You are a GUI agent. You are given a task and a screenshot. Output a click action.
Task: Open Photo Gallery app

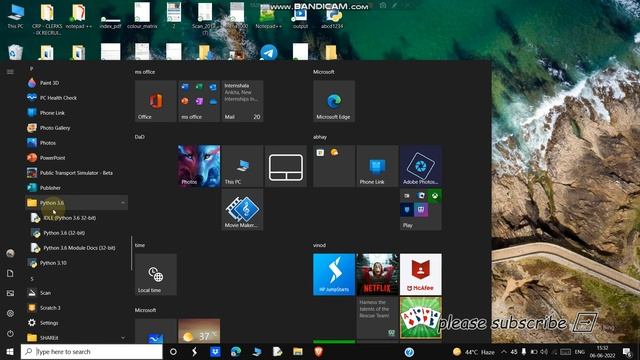77,128
